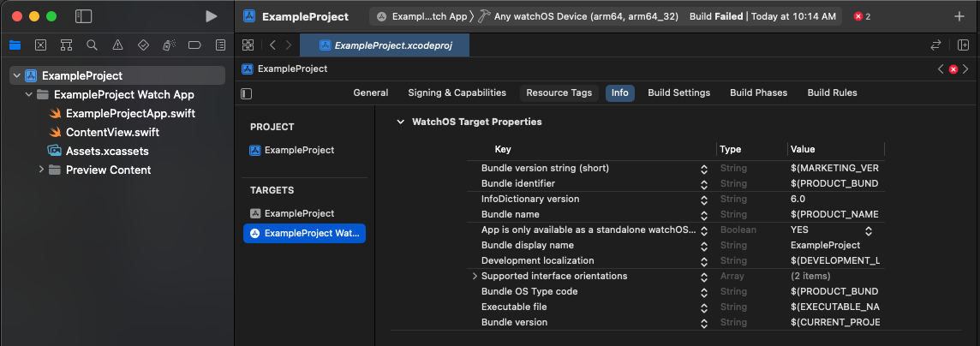980x346 pixels.
Task: Hide the project and targets list sidebar
Action: [x=247, y=93]
